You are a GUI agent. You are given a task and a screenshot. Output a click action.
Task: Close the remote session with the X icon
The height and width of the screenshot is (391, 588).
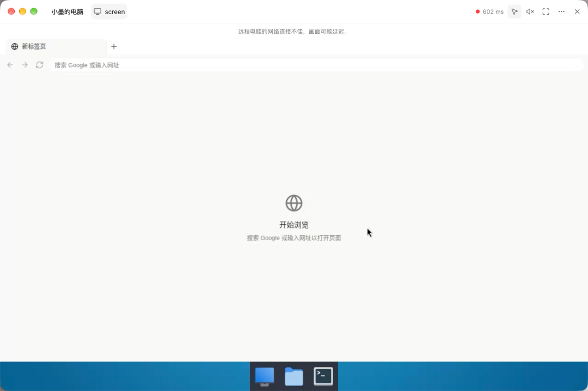tap(577, 11)
